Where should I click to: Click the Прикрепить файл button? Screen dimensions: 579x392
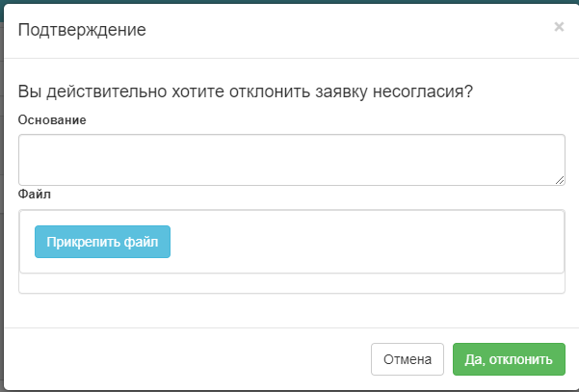coord(103,242)
